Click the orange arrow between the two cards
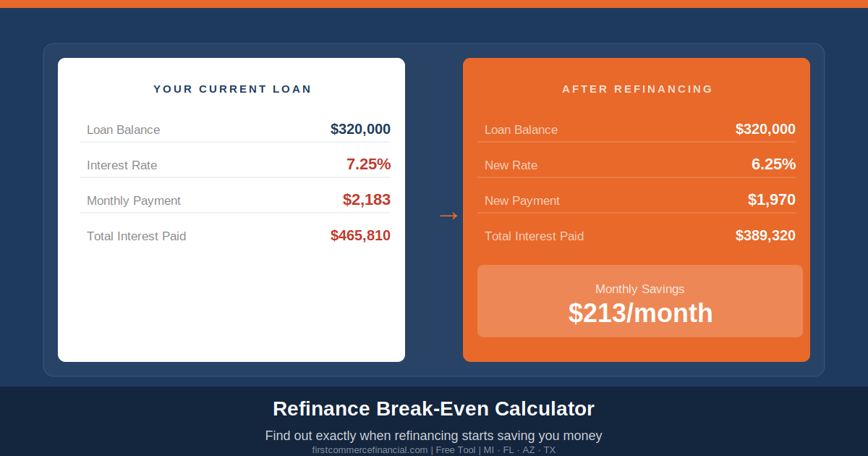Image resolution: width=868 pixels, height=456 pixels. 448,215
